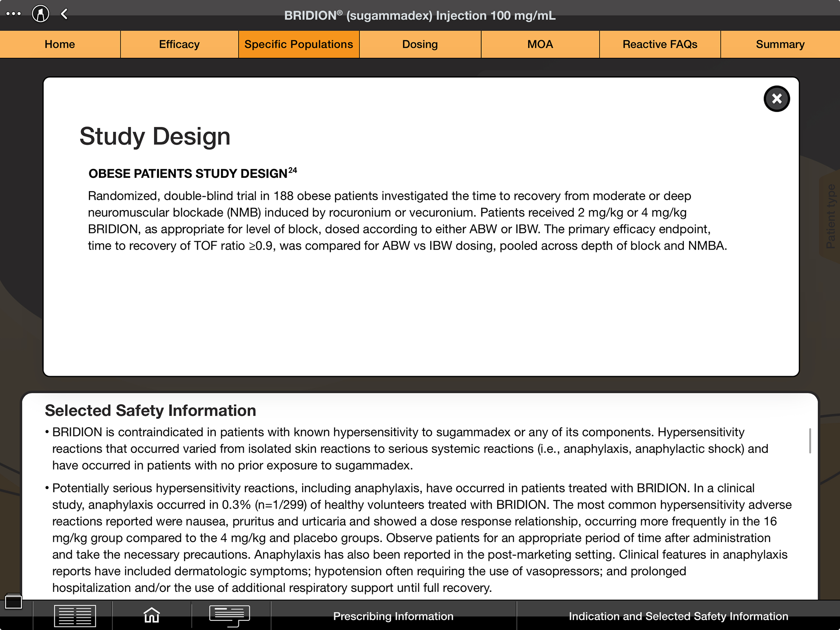
Task: Tap the circular profile logo icon
Action: (40, 14)
